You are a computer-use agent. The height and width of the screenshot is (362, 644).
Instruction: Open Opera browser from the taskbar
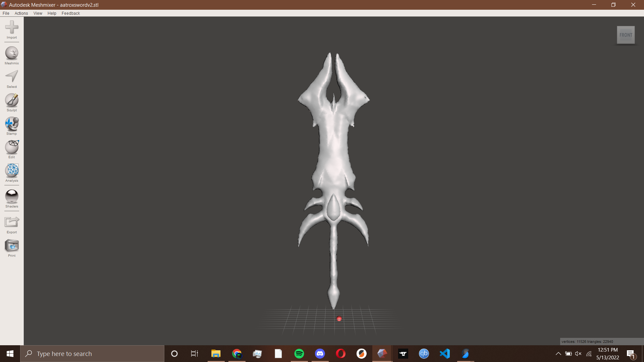tap(341, 354)
